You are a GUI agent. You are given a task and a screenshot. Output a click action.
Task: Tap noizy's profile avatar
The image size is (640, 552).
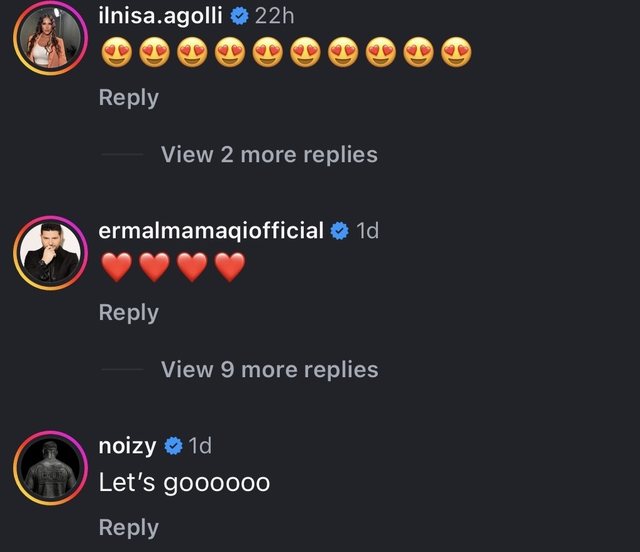pyautogui.click(x=50, y=470)
